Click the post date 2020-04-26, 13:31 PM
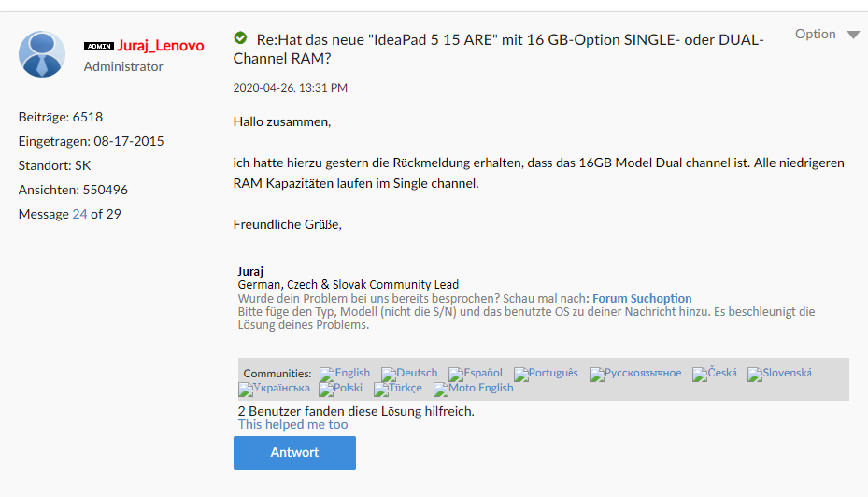 (x=290, y=88)
